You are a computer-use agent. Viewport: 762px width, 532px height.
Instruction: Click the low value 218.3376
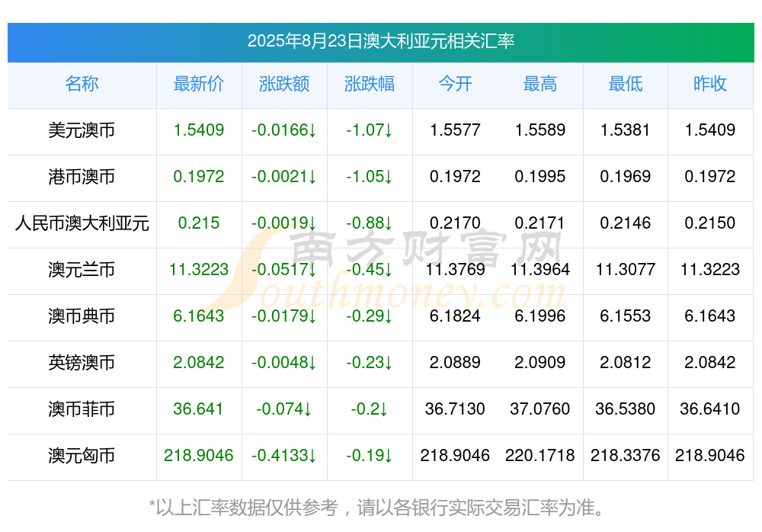point(626,456)
